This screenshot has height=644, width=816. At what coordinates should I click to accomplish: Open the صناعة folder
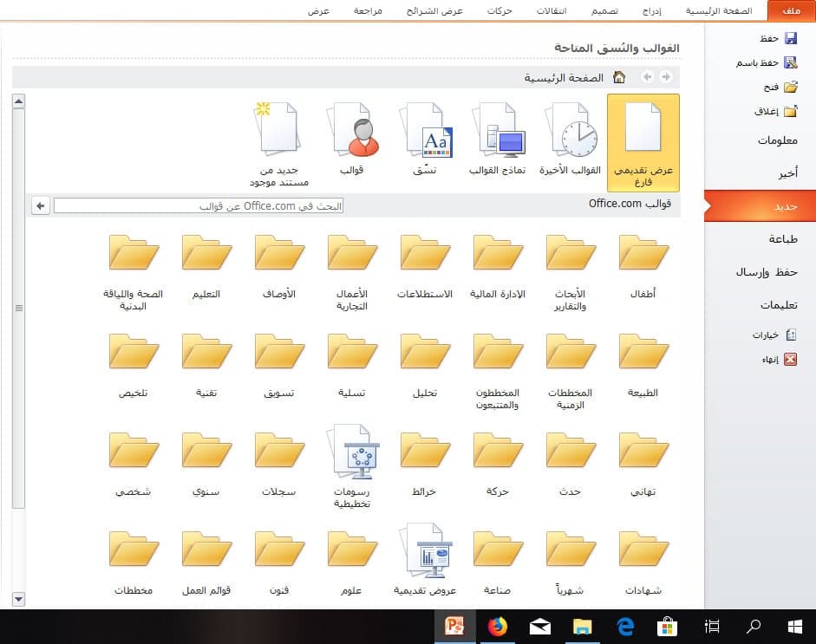498,563
